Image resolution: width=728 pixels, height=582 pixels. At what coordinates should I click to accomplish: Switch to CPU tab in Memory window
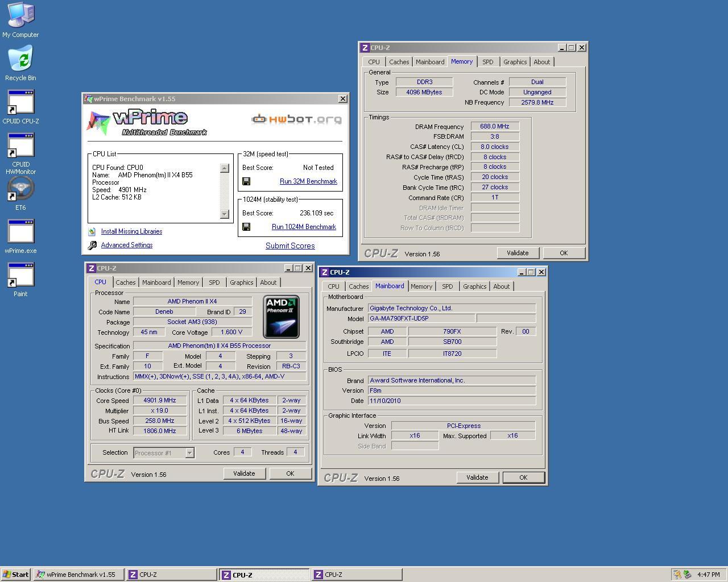point(374,62)
